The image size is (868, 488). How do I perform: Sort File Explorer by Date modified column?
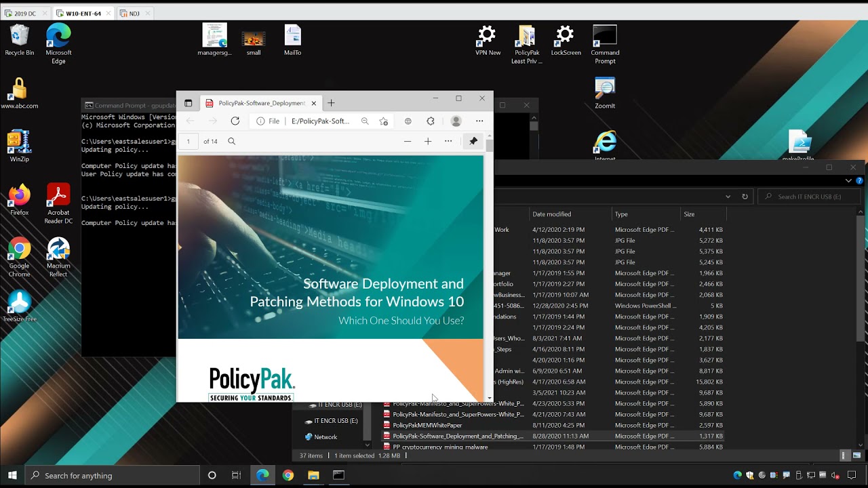tap(570, 214)
